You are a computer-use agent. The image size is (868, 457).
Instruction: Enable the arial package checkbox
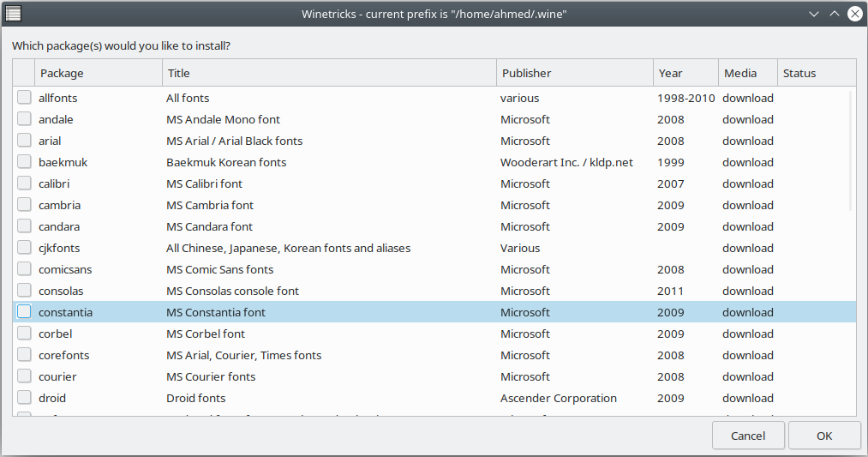24,140
